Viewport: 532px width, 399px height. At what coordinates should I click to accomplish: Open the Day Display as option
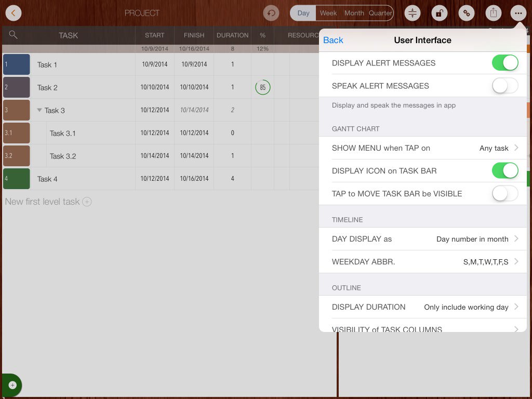click(424, 239)
